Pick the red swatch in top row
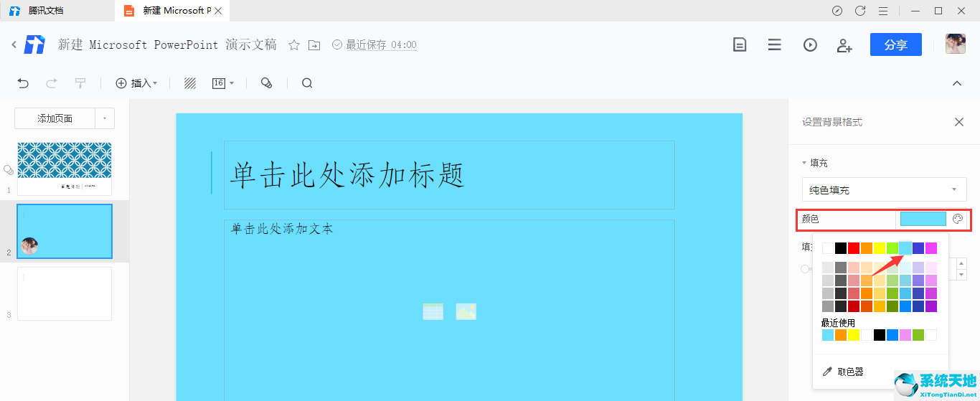 click(x=854, y=248)
